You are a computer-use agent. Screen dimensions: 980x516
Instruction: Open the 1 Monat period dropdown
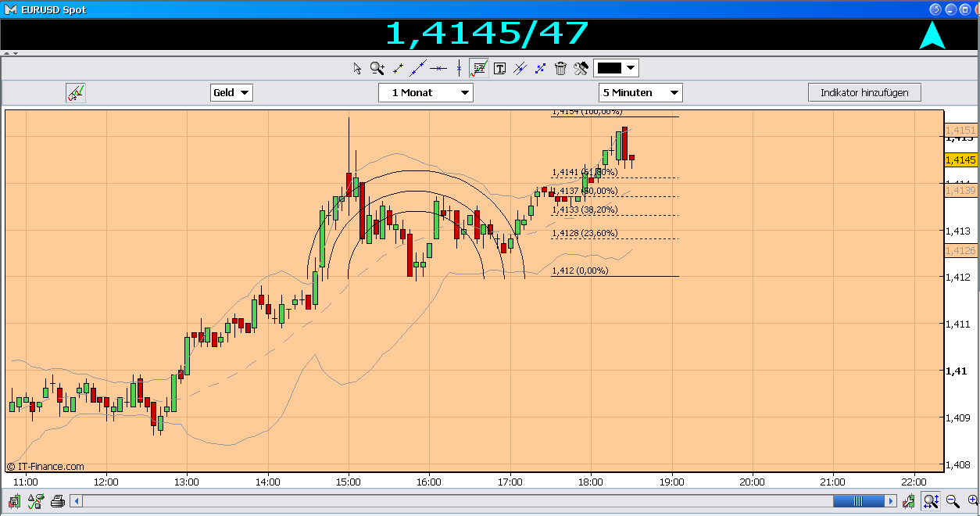pos(426,93)
